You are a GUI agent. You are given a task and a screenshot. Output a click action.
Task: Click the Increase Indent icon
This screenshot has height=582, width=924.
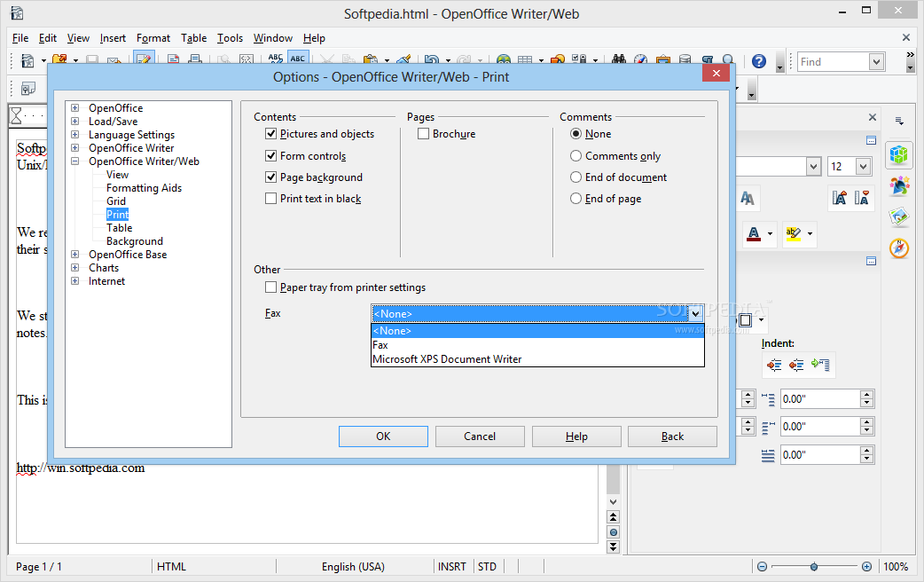coord(774,365)
